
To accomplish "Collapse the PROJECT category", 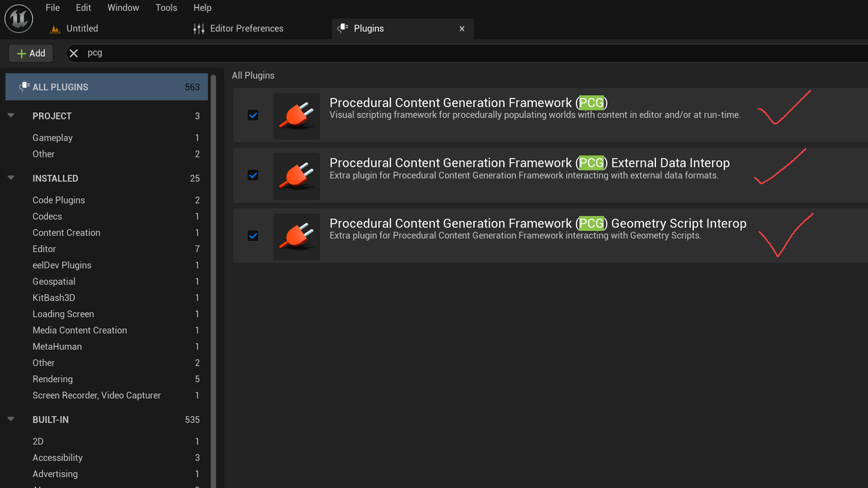I will point(11,115).
